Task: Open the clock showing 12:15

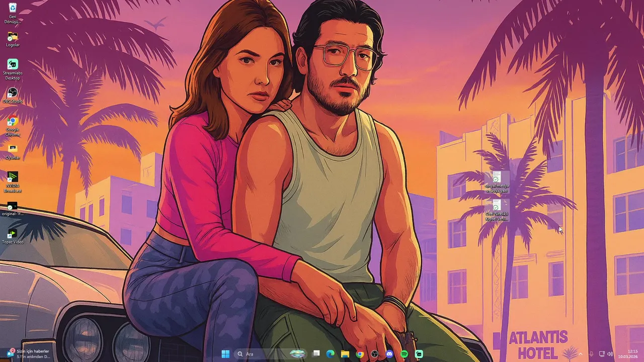Action: click(628, 354)
